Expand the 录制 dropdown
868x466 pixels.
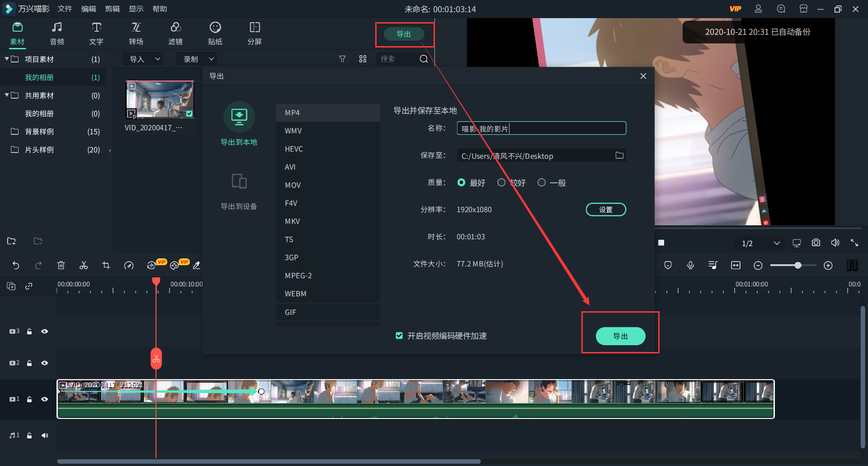click(211, 59)
